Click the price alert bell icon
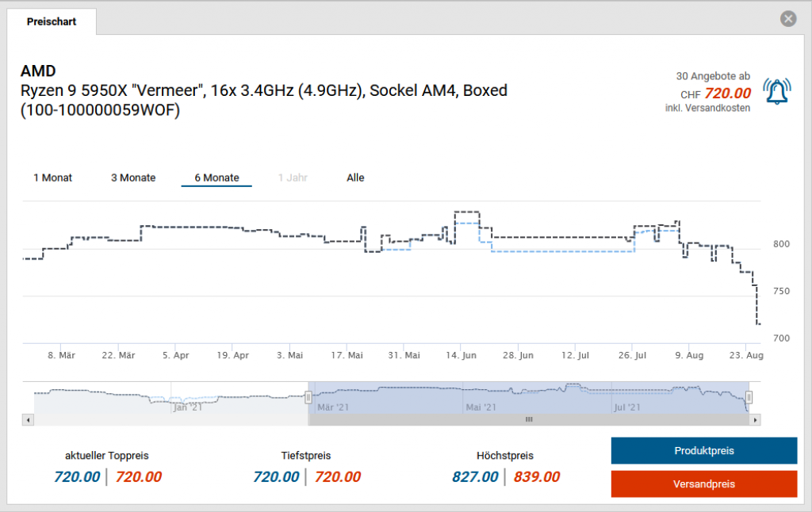Image resolution: width=812 pixels, height=512 pixels. click(777, 91)
